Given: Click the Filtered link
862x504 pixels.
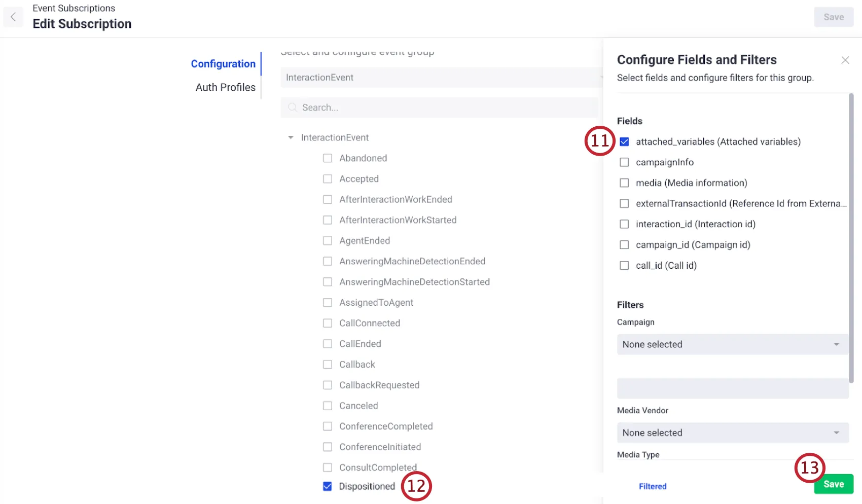Looking at the screenshot, I should coord(653,486).
